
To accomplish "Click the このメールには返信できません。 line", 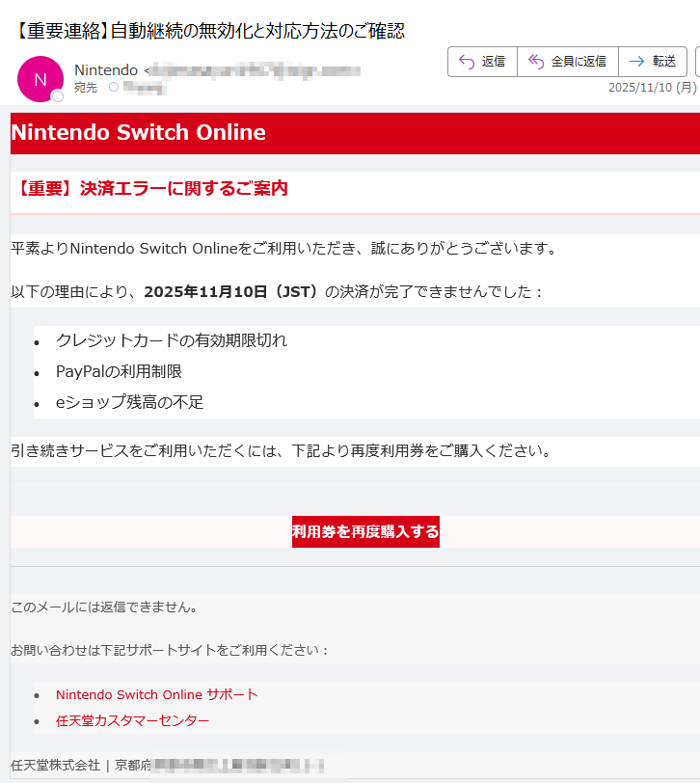I will pyautogui.click(x=105, y=607).
